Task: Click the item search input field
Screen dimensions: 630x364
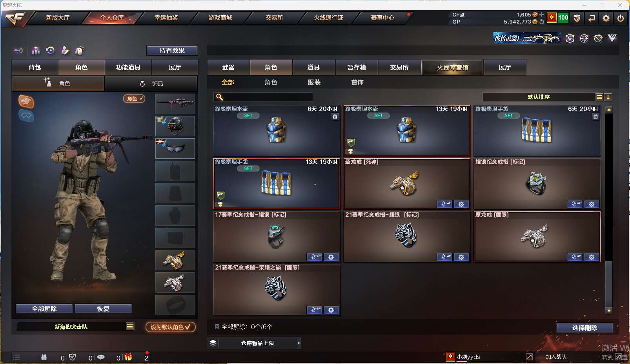Action: tap(263, 97)
